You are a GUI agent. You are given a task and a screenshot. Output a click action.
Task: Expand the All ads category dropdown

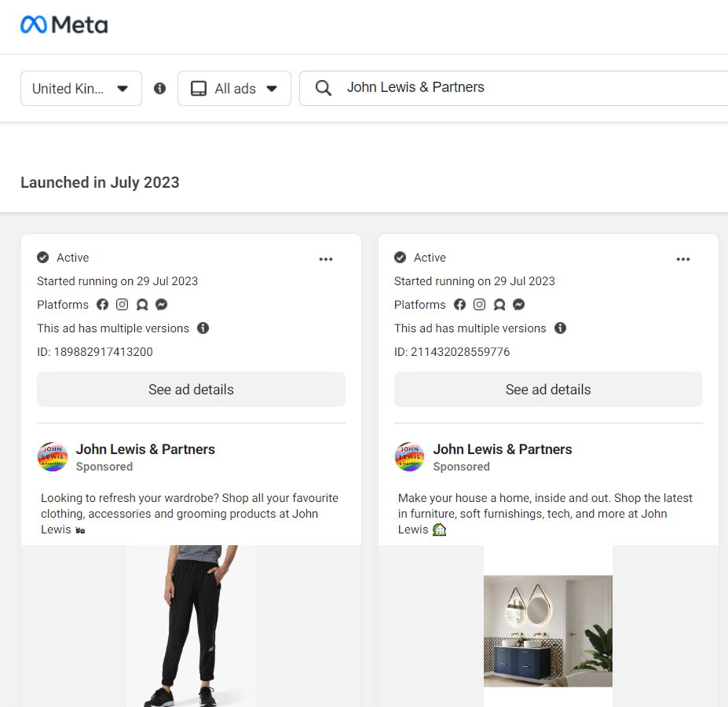point(234,89)
